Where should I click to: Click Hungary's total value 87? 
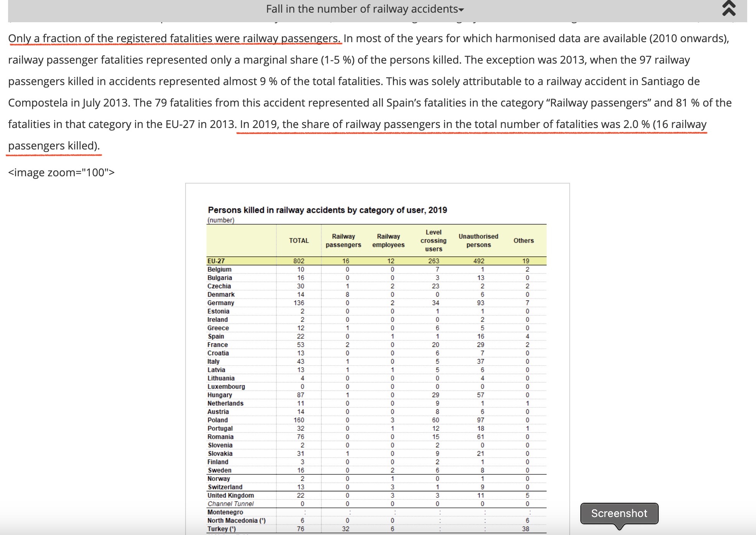click(301, 395)
